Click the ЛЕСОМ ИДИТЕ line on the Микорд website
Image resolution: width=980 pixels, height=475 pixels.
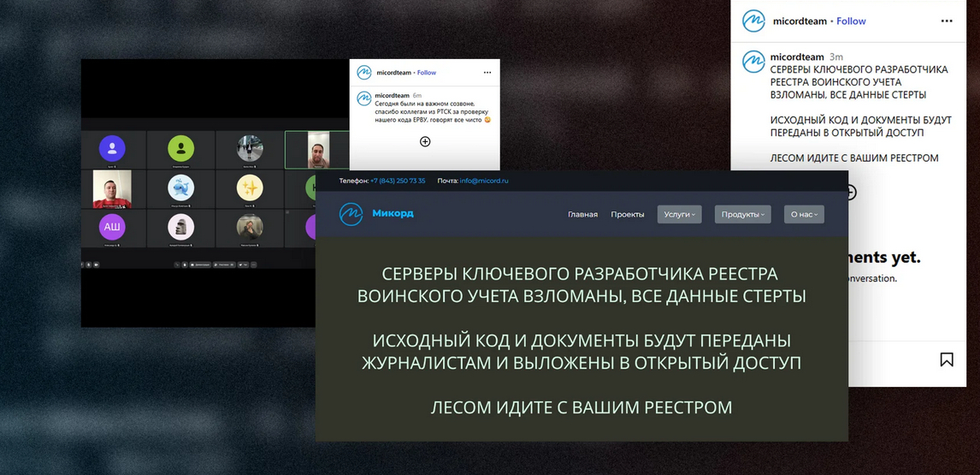point(582,407)
